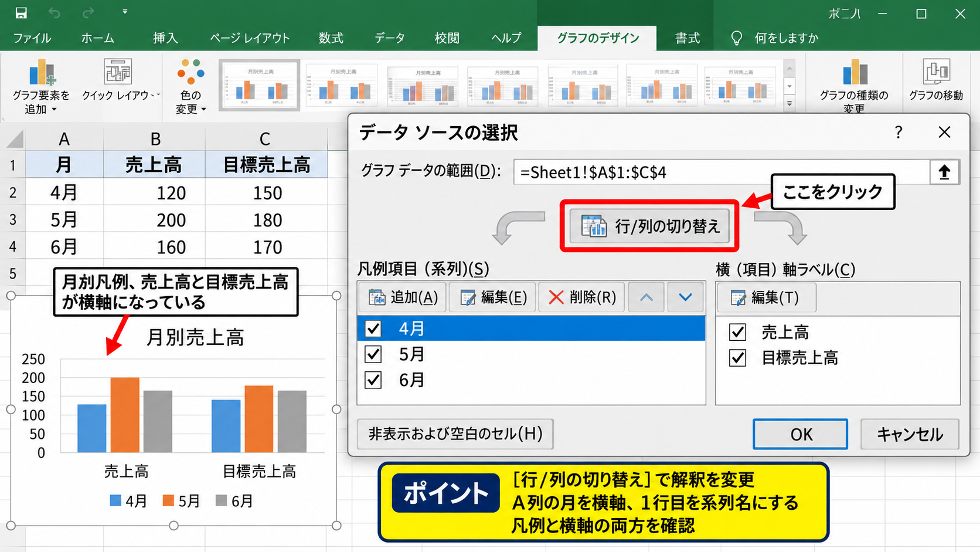Open Quick Access Toolbar customize arrow
The image size is (980, 552).
tap(125, 12)
